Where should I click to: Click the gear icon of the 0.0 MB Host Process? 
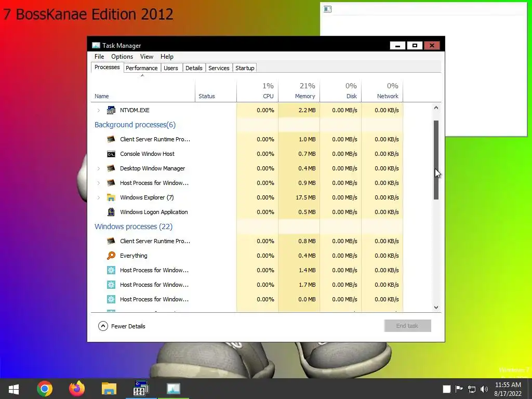[111, 299]
